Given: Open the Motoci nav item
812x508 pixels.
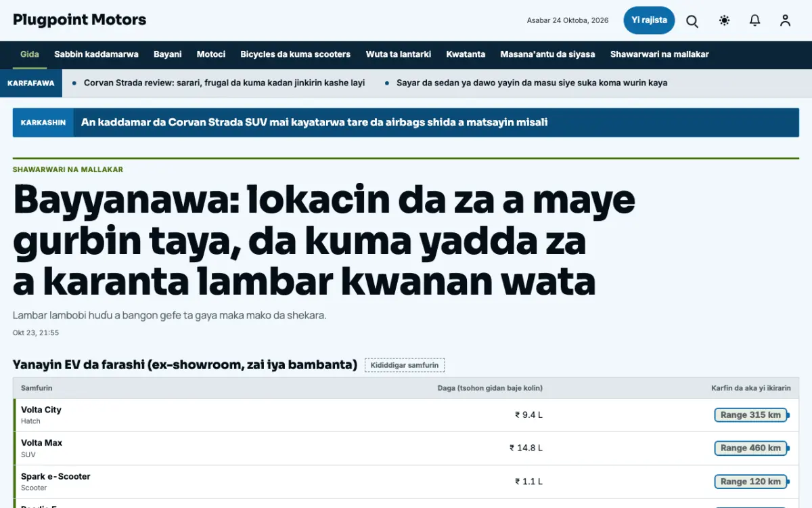Looking at the screenshot, I should (x=211, y=54).
